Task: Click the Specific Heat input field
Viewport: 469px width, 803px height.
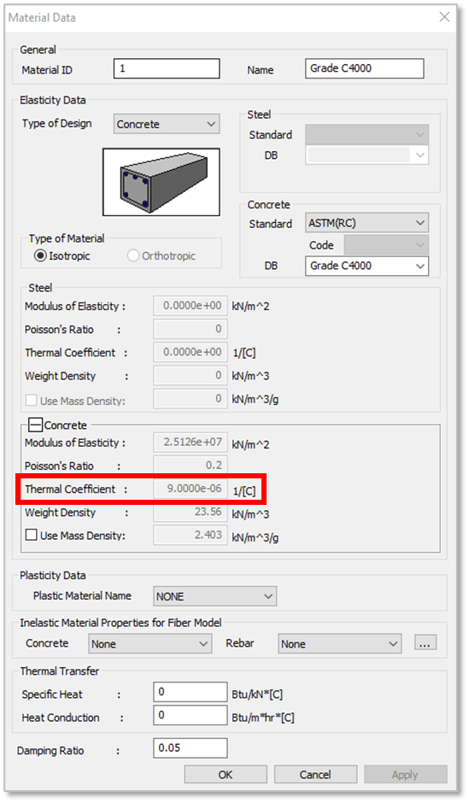Action: tap(190, 692)
